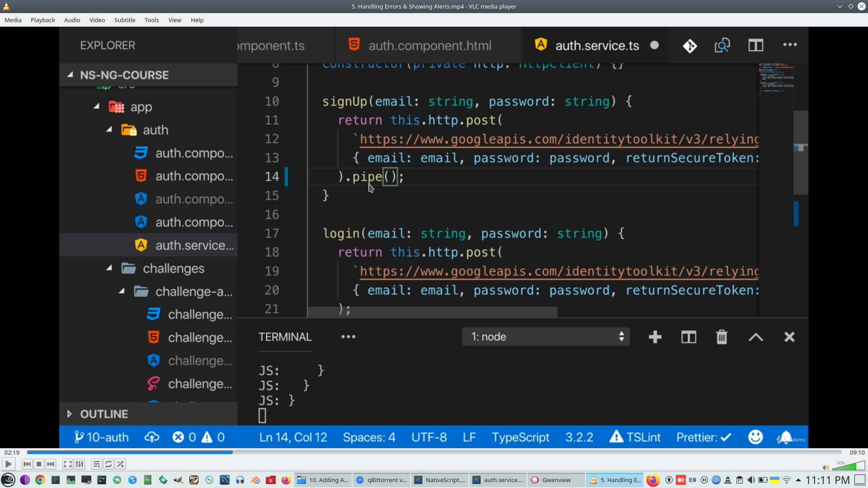Expand the system tray hidden icons arrow
Screen dimensions: 868x488
(x=798, y=480)
